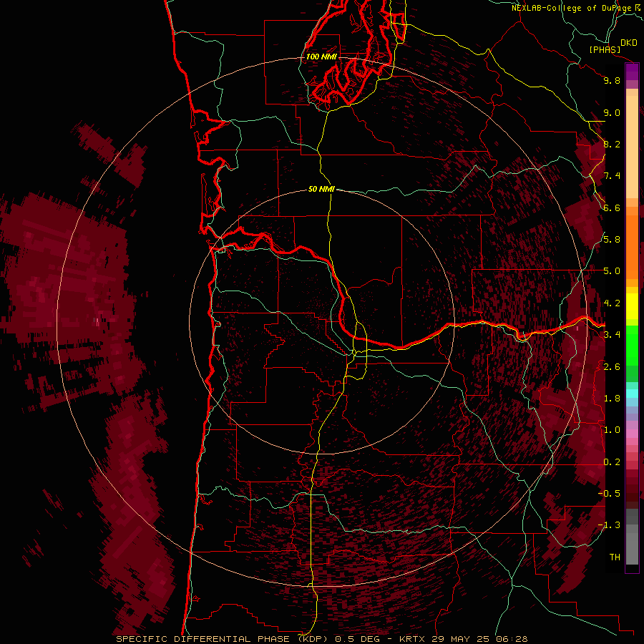Click the 6.6 scale value
644x644 pixels.
tap(612, 208)
